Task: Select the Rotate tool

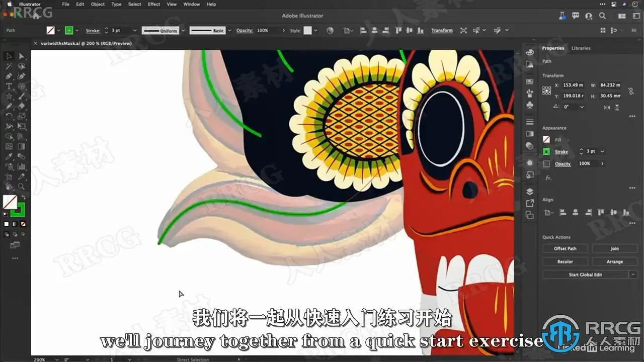Action: click(9, 116)
